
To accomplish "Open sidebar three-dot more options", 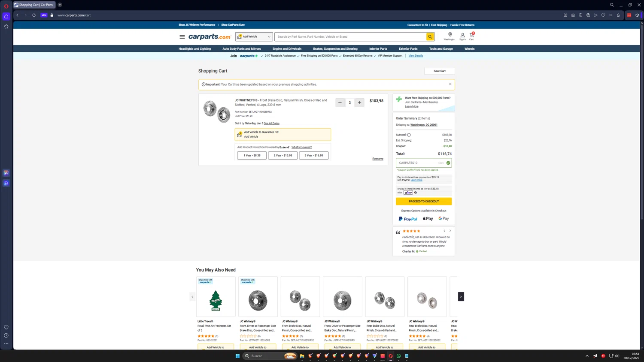I will click(6, 344).
